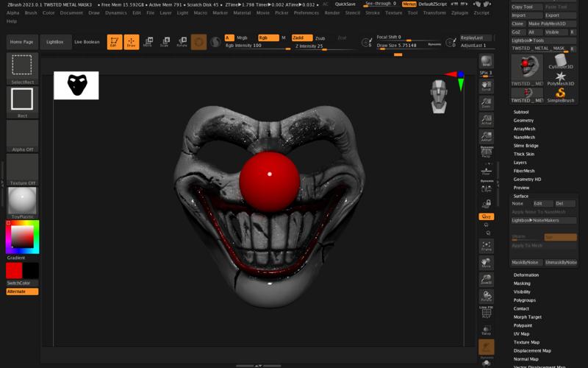The image size is (588, 368).
Task: Open the Document menu
Action: coord(71,13)
